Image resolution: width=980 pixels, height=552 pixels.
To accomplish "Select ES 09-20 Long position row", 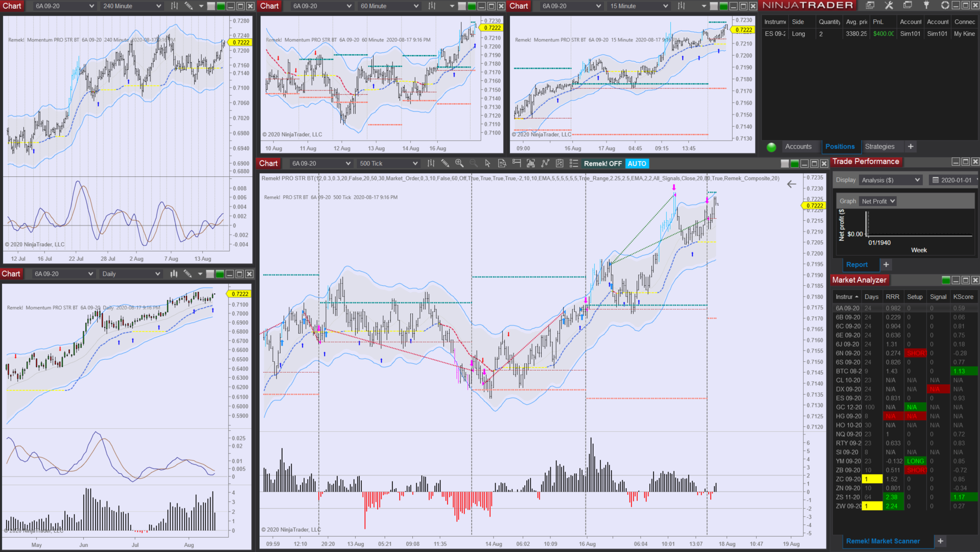I will point(870,34).
